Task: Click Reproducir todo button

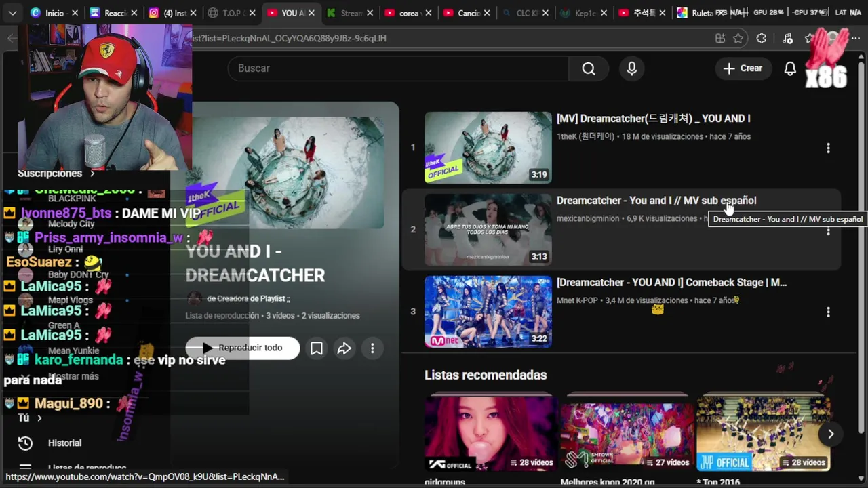Action: tap(243, 348)
